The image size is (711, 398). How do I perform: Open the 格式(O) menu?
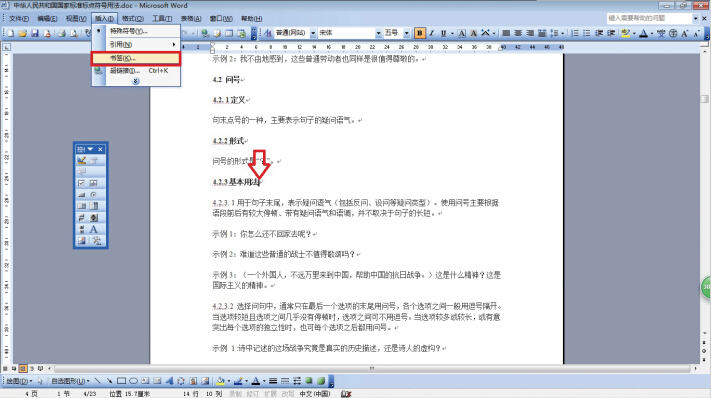click(133, 19)
